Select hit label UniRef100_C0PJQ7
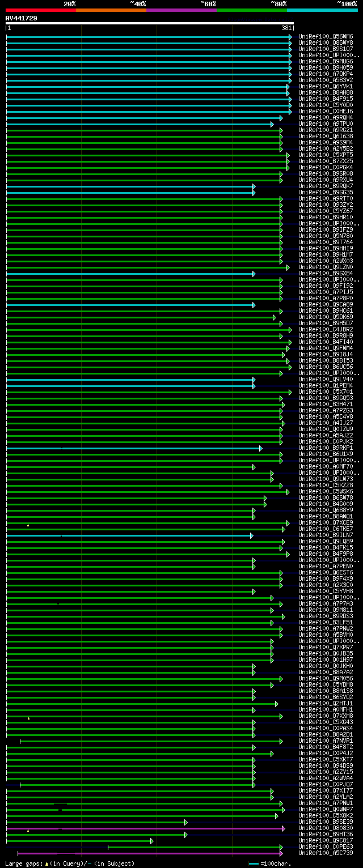This screenshot has height=868, width=363. tap(326, 785)
